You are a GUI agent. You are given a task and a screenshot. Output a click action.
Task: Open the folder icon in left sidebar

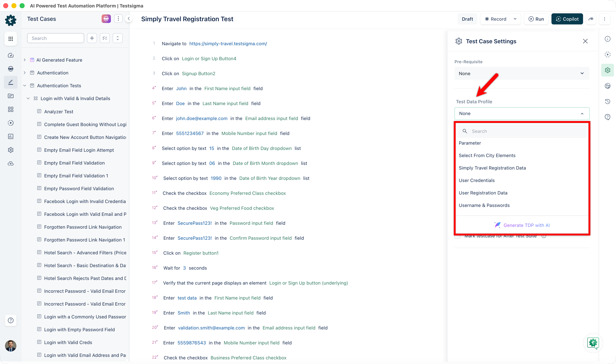tap(11, 96)
